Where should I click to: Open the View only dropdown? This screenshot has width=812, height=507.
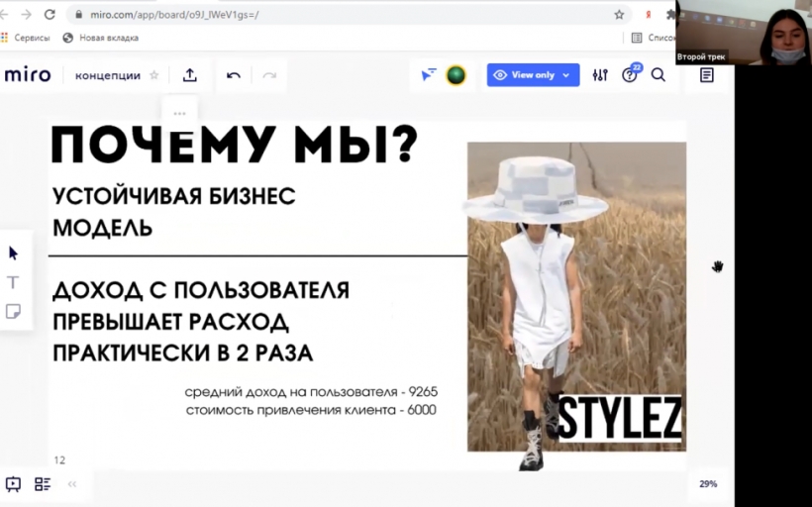[x=533, y=75]
